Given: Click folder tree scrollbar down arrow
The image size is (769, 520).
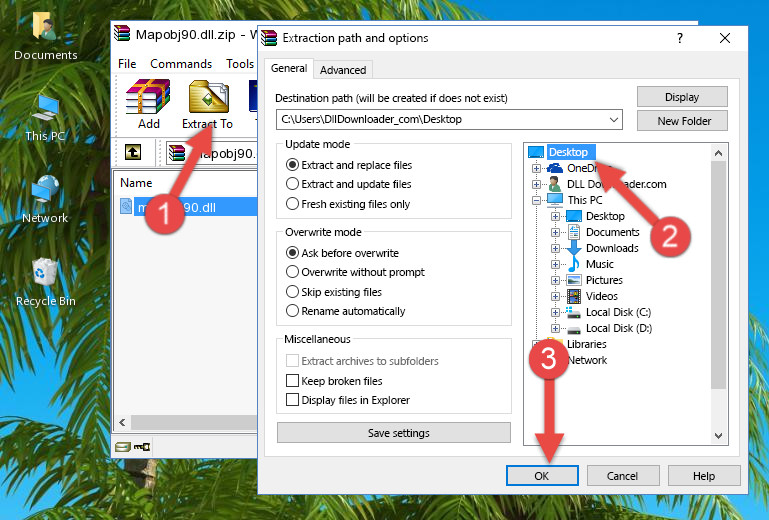Looking at the screenshot, I should 718,436.
